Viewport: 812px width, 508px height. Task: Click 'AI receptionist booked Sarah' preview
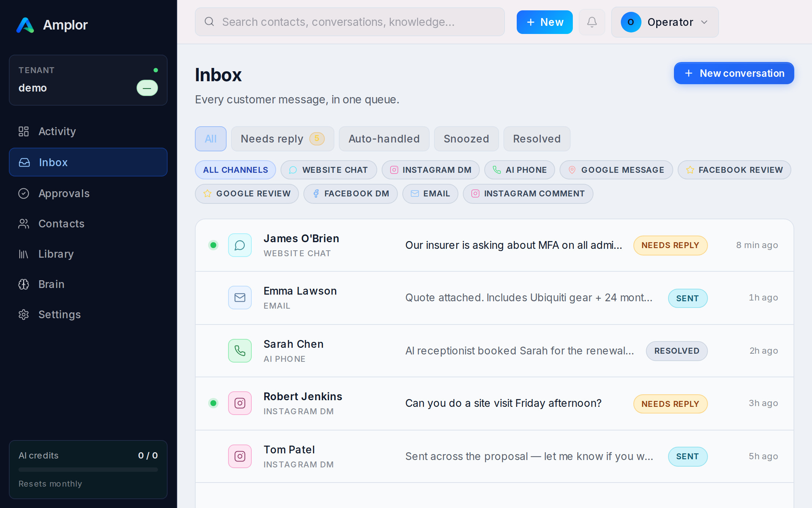tap(520, 351)
